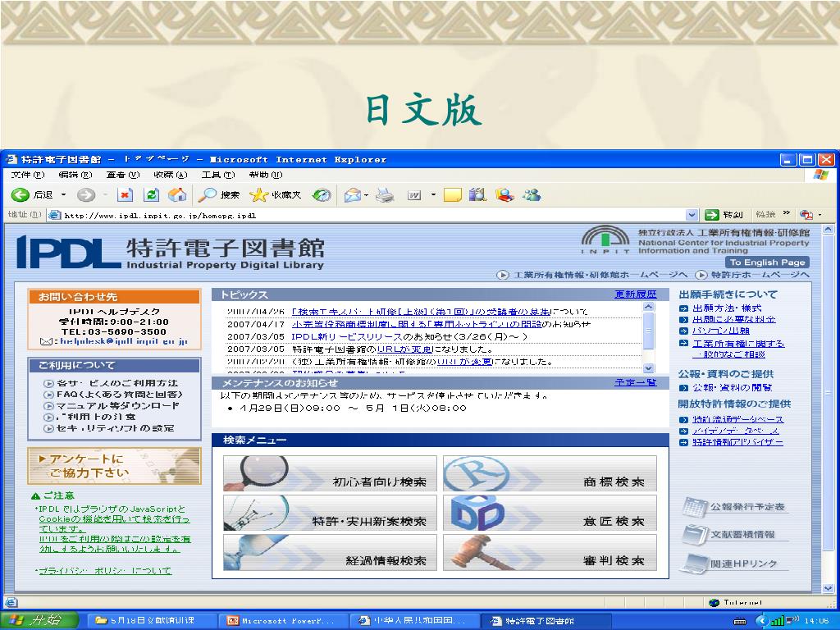Click the Topics list scrollbar thumb
Image resolution: width=840 pixels, height=630 pixels.
pos(648,331)
